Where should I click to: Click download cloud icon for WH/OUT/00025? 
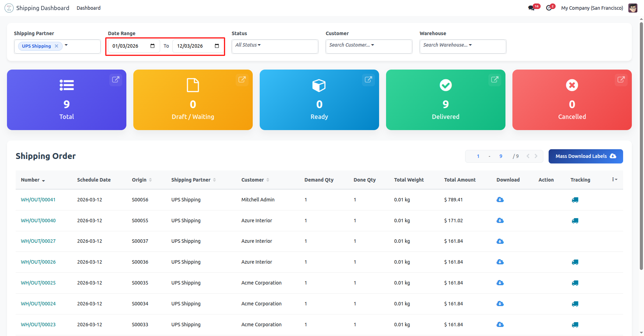[500, 283]
